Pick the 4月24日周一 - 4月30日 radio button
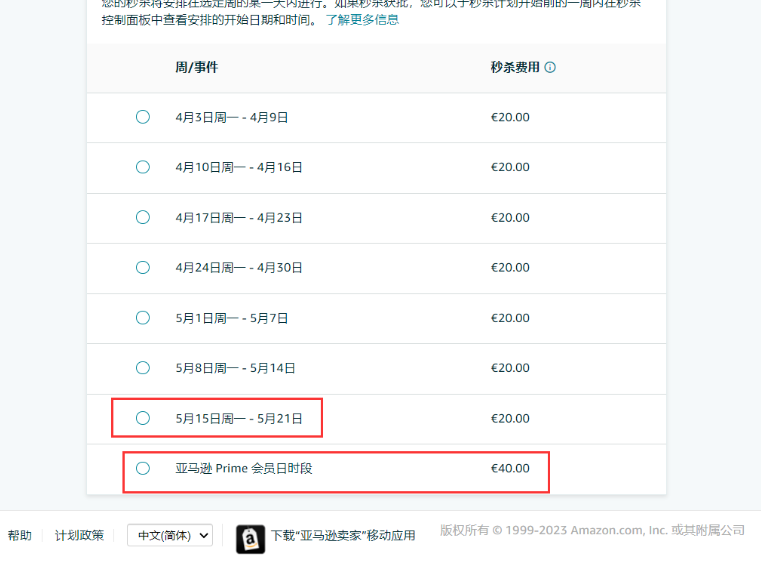761x568 pixels. 143,267
